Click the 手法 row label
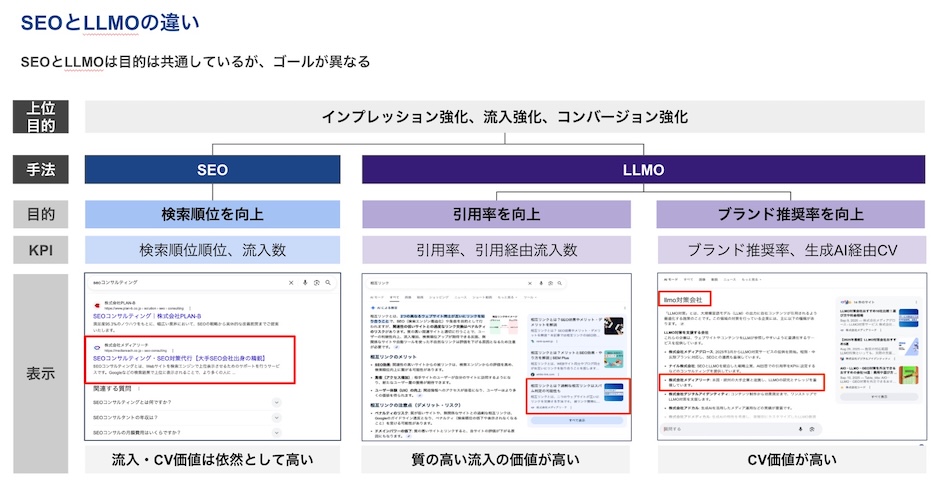The width and height of the screenshot is (940, 485). pyautogui.click(x=41, y=170)
